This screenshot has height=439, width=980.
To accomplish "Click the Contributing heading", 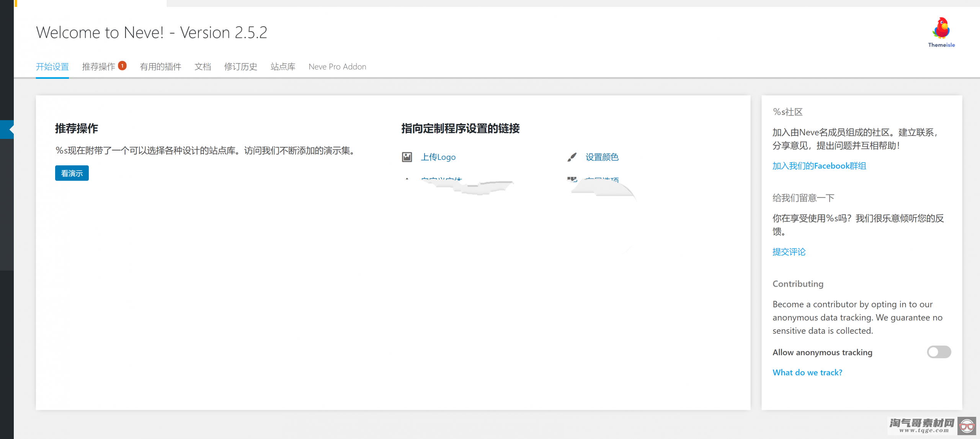I will 798,284.
